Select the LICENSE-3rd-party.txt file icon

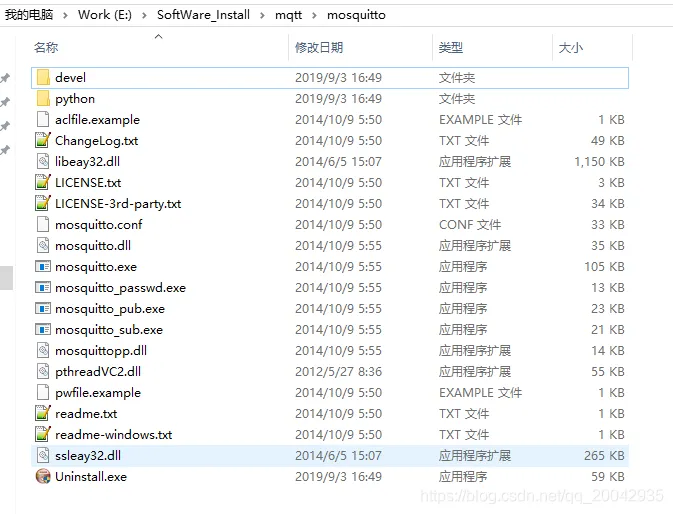point(43,204)
